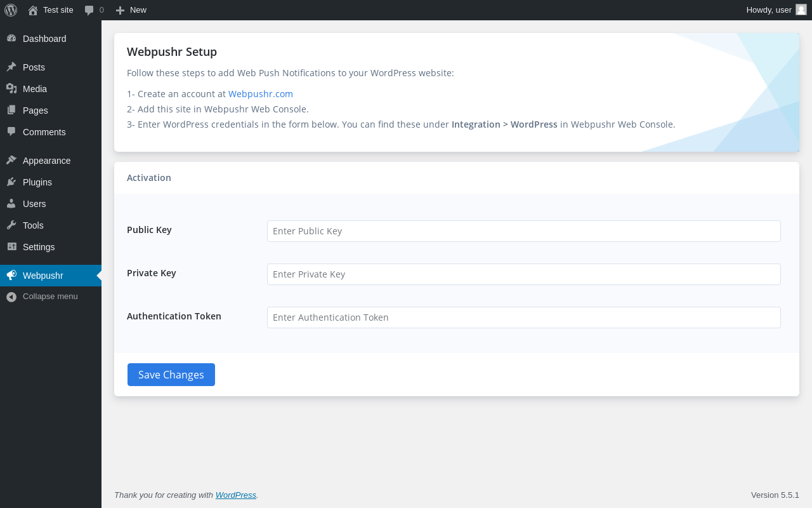Screen dimensions: 812x508
Task: Focus the Private Key input field
Action: coord(524,274)
